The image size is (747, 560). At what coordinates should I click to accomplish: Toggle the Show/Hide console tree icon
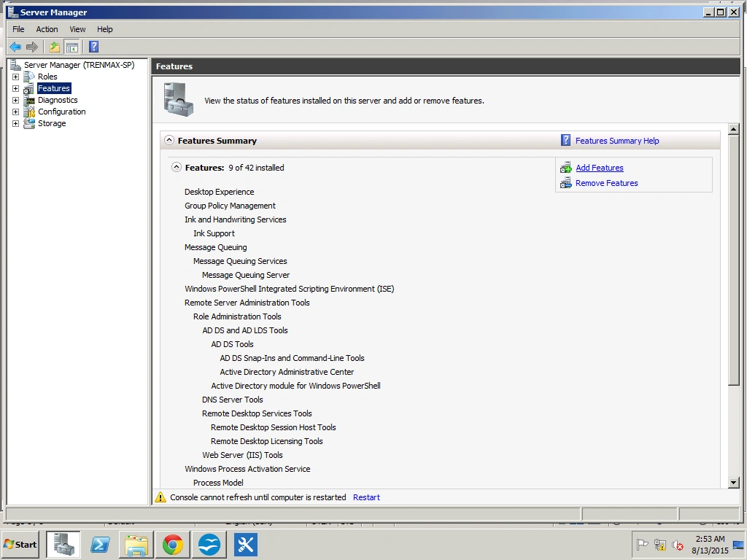tap(72, 47)
